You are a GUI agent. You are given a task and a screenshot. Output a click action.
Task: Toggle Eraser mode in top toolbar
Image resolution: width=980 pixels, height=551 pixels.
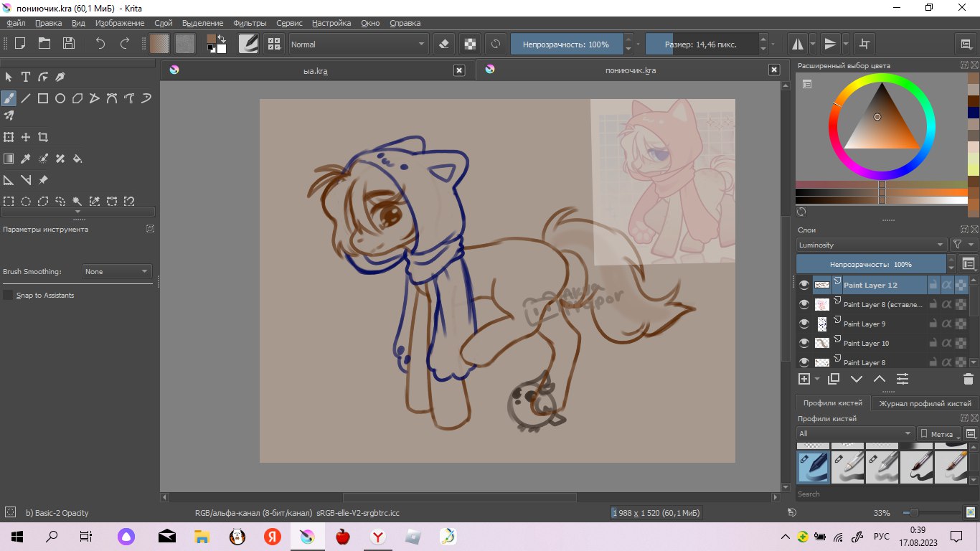tap(443, 44)
